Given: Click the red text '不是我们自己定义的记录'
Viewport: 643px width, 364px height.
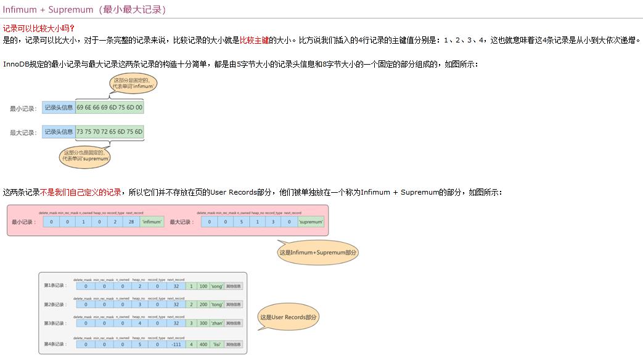Looking at the screenshot, I should [x=81, y=192].
